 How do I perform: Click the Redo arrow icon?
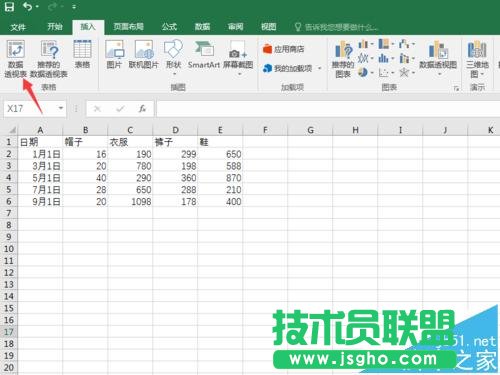click(53, 7)
